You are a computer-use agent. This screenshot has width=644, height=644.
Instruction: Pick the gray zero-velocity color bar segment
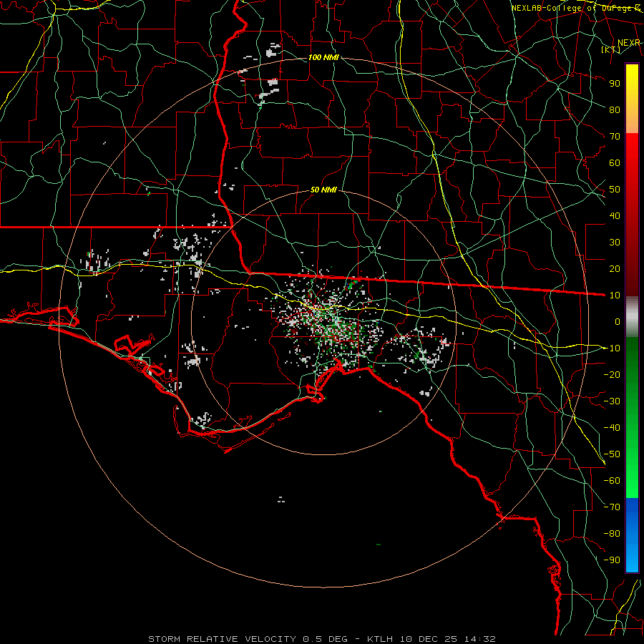click(x=632, y=317)
